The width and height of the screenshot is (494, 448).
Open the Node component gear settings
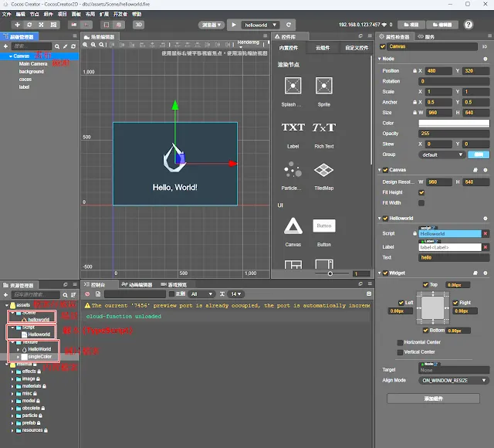click(x=486, y=58)
